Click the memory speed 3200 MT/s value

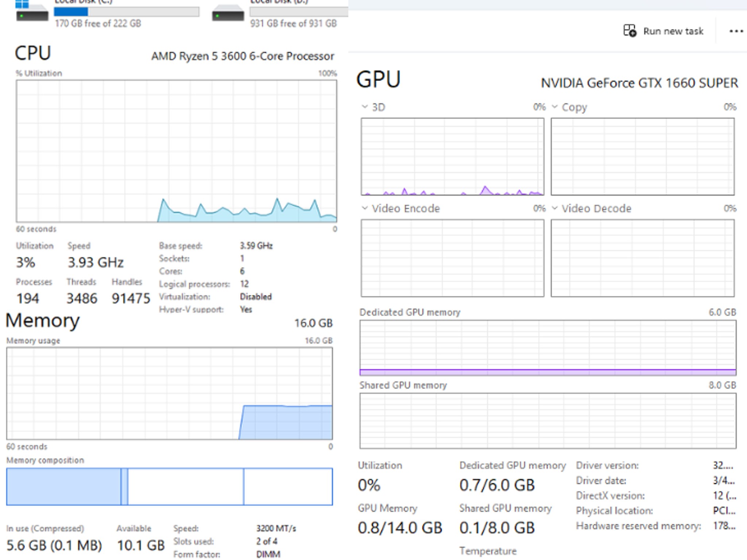point(276,528)
